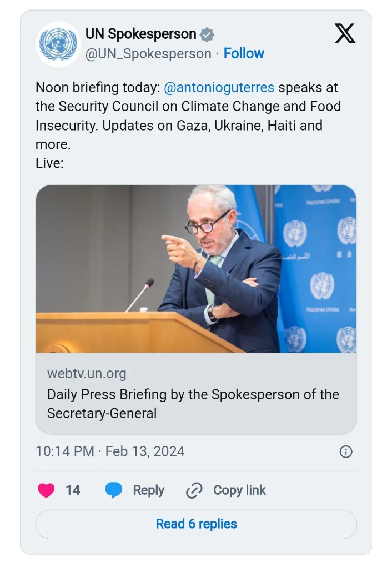Open the UN Spokesperson display name

(140, 34)
